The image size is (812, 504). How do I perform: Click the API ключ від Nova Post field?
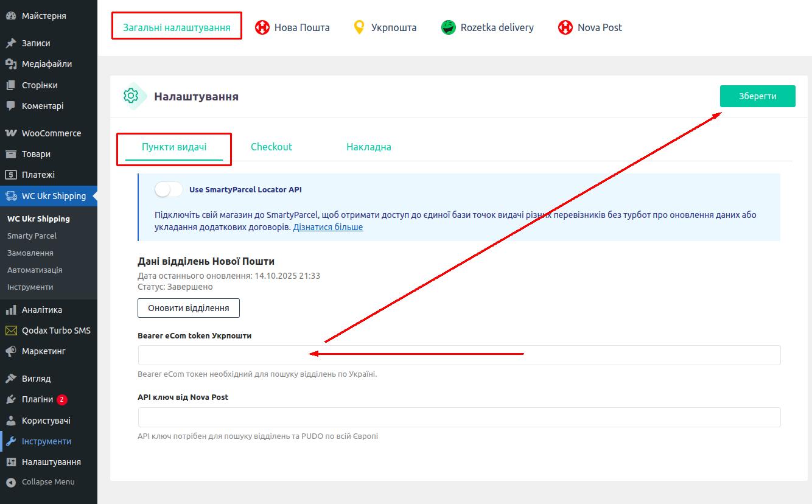[459, 418]
